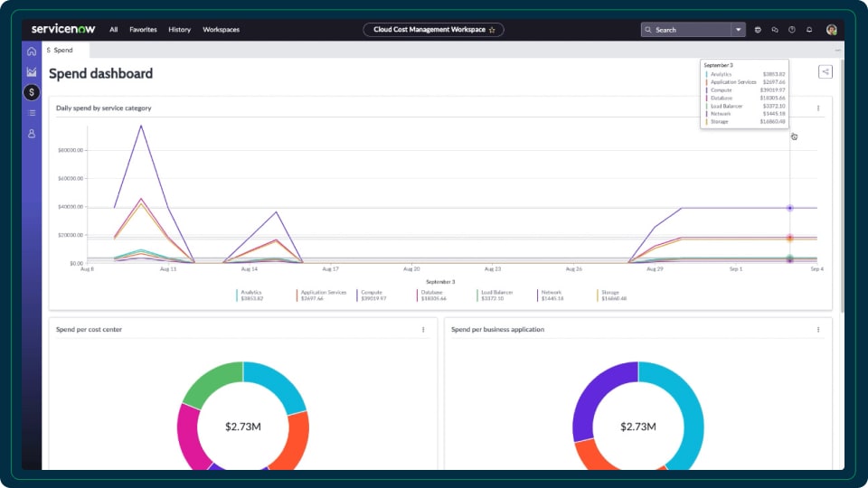The height and width of the screenshot is (488, 868).
Task: Click the Application Services legend item
Action: [322, 296]
